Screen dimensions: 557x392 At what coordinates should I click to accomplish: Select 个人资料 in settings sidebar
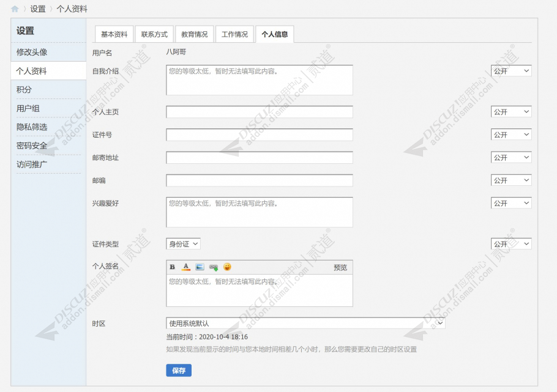tap(48, 71)
